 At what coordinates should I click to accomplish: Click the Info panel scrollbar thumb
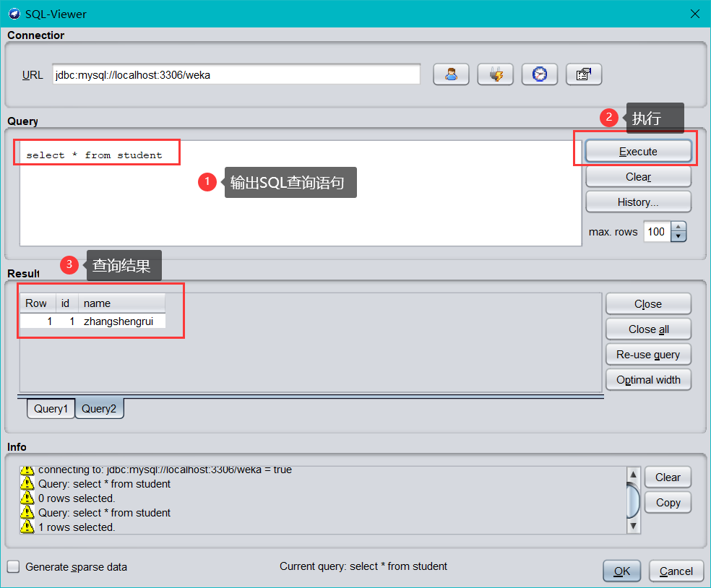pos(633,501)
